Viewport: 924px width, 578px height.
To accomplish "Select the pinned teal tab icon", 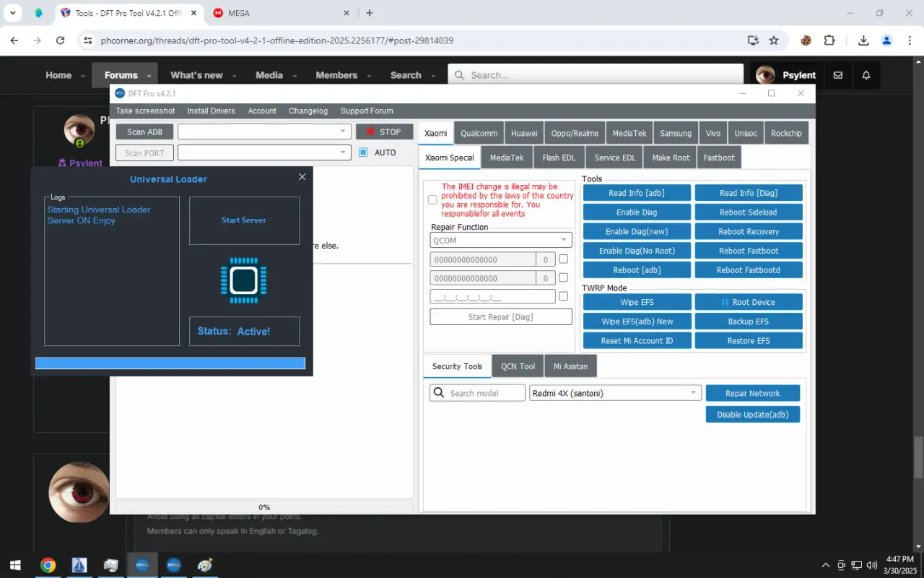I will [38, 13].
